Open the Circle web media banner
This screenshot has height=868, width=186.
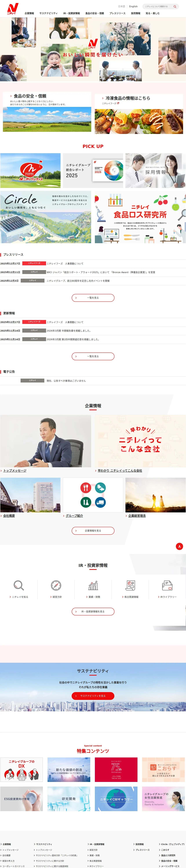click(x=46, y=217)
